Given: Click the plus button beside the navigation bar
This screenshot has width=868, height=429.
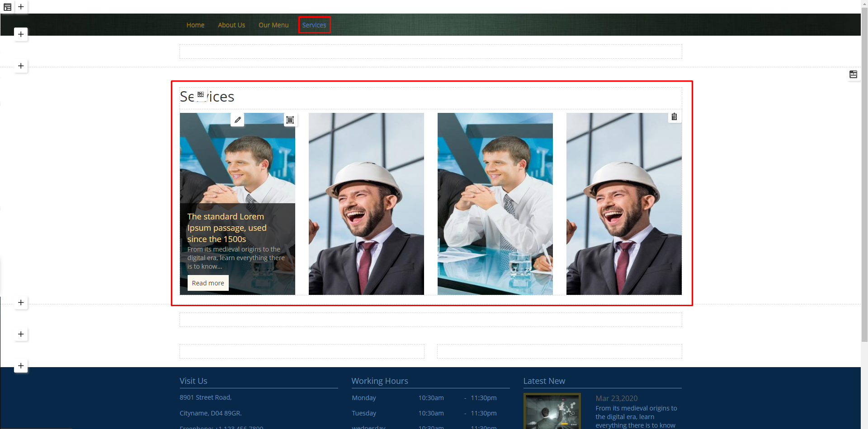Looking at the screenshot, I should (x=21, y=34).
